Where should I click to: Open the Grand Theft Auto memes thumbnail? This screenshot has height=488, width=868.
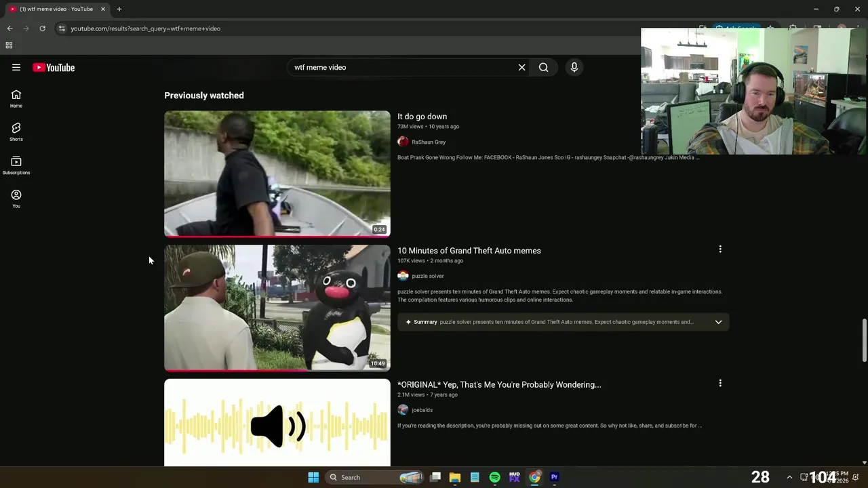(277, 308)
